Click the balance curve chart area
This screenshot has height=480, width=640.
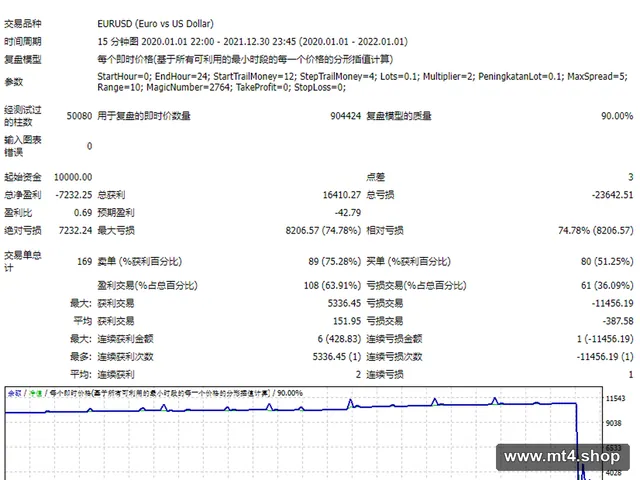[x=304, y=433]
